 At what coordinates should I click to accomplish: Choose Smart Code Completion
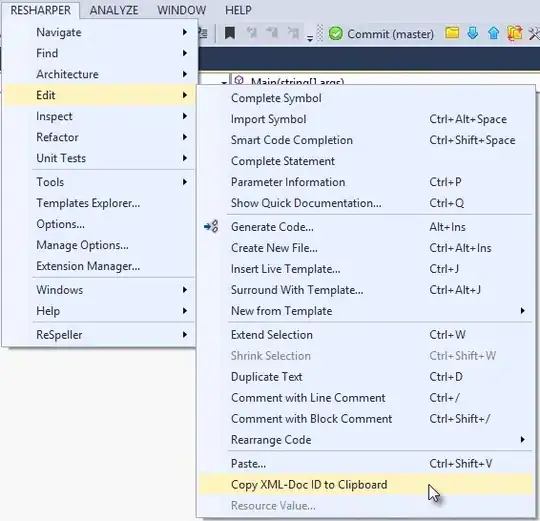(366, 140)
